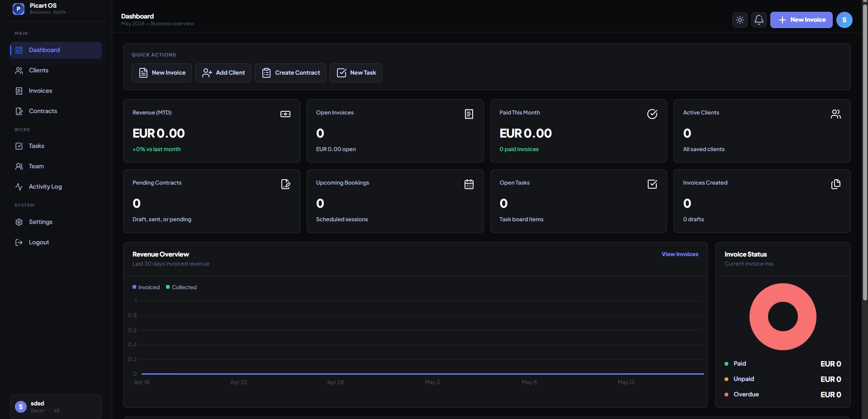Click the 'EUR 0.00 open' text
The width and height of the screenshot is (868, 419).
pyautogui.click(x=336, y=149)
